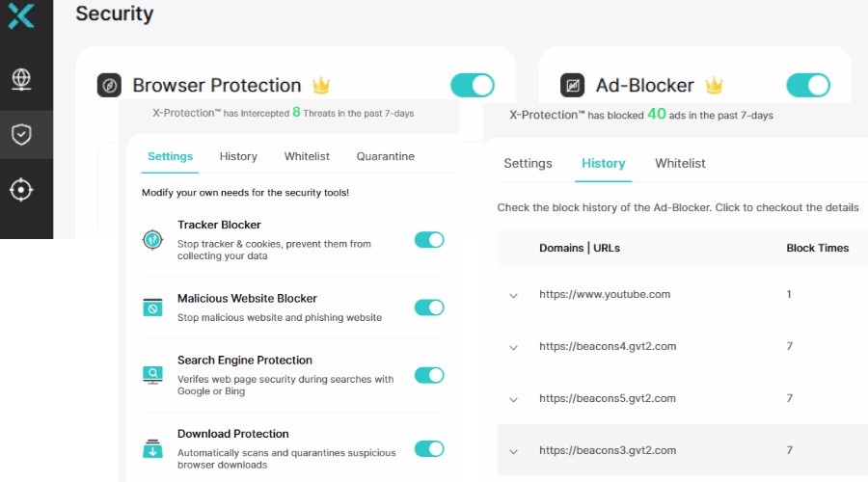Click the https://beacons5.gvt2.com URL entry

pyautogui.click(x=608, y=398)
